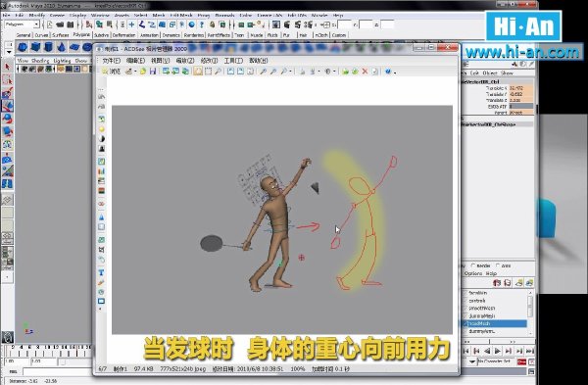Click the 100% zoom readout in ACDSee status bar
Viewport: 588px width, 385px height.
(x=298, y=369)
